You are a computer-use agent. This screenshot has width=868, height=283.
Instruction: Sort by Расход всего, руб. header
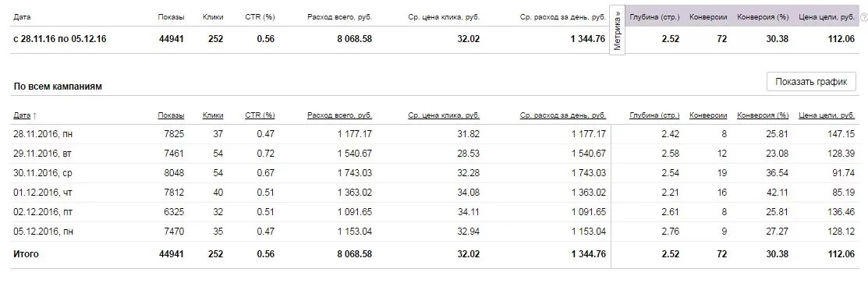pyautogui.click(x=339, y=115)
